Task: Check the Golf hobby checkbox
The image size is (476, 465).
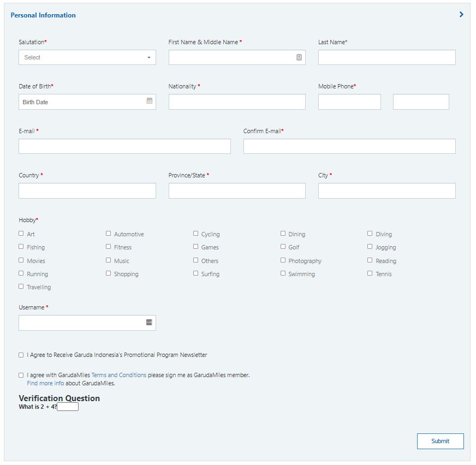Action: (x=283, y=247)
